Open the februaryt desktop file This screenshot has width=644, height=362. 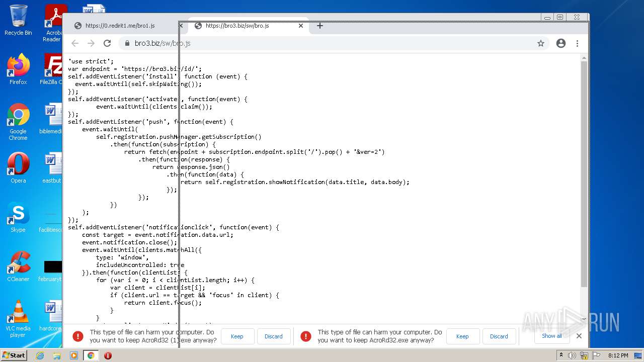coord(52,270)
